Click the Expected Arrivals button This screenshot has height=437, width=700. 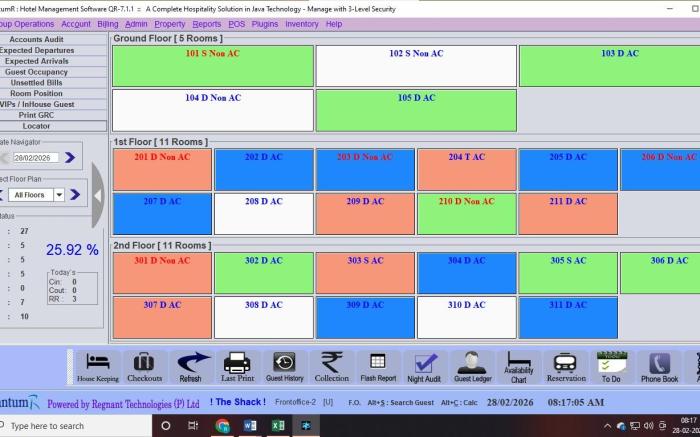coord(36,61)
